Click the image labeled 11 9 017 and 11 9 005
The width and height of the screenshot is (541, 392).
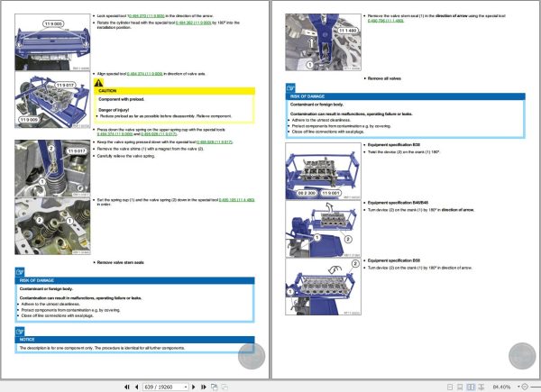pos(52,100)
